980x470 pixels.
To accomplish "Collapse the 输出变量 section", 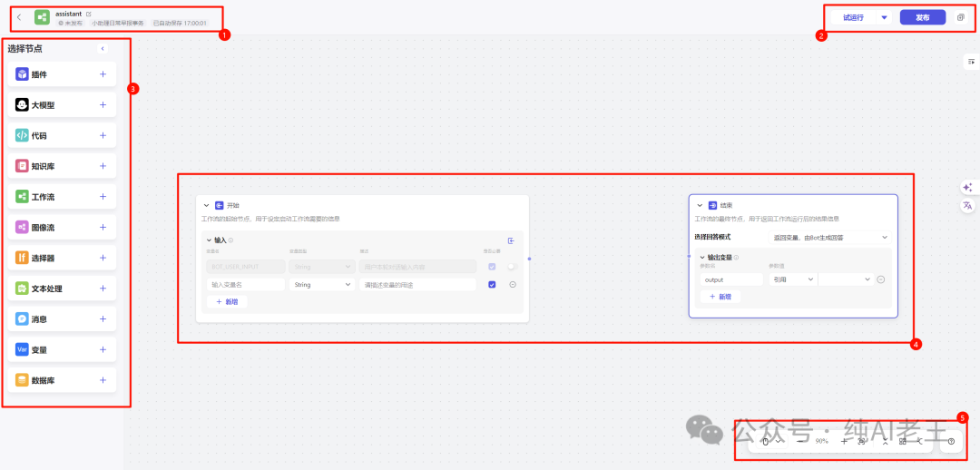I will coord(701,257).
